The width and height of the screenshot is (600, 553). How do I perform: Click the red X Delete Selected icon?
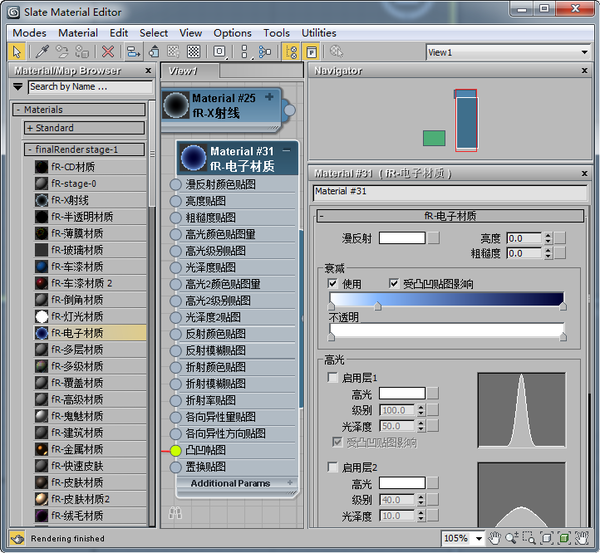tap(108, 51)
